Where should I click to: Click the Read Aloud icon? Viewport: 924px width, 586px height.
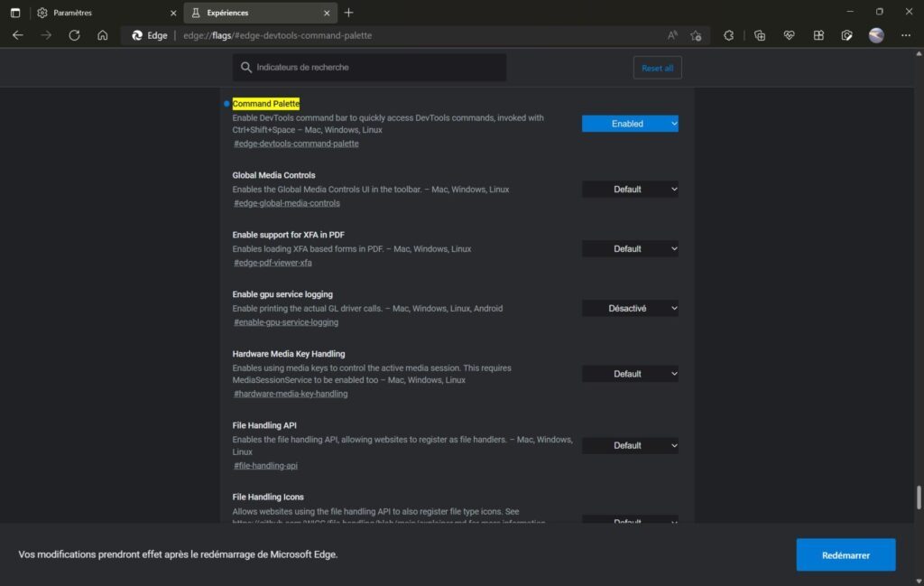[x=672, y=35]
